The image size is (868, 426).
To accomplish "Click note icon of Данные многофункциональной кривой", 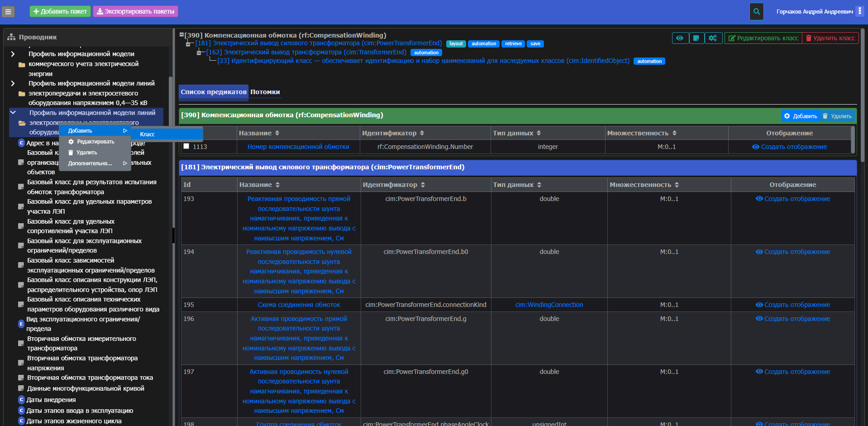I will click(21, 388).
